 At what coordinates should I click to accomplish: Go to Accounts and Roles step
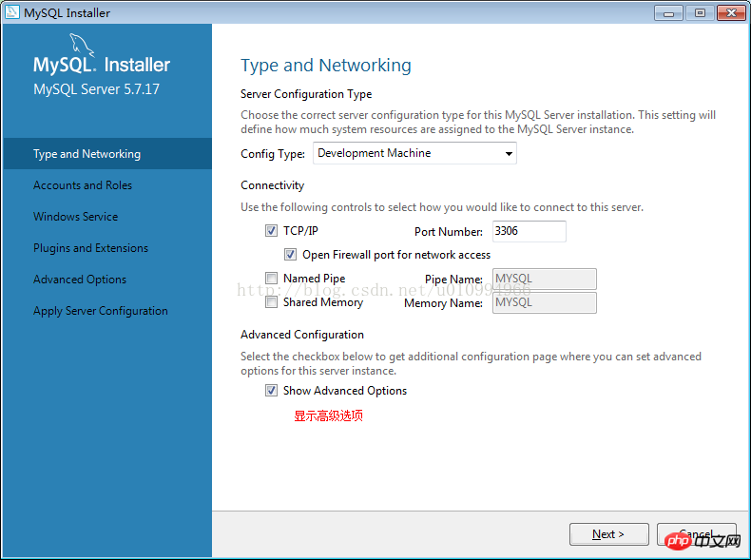[x=107, y=184]
